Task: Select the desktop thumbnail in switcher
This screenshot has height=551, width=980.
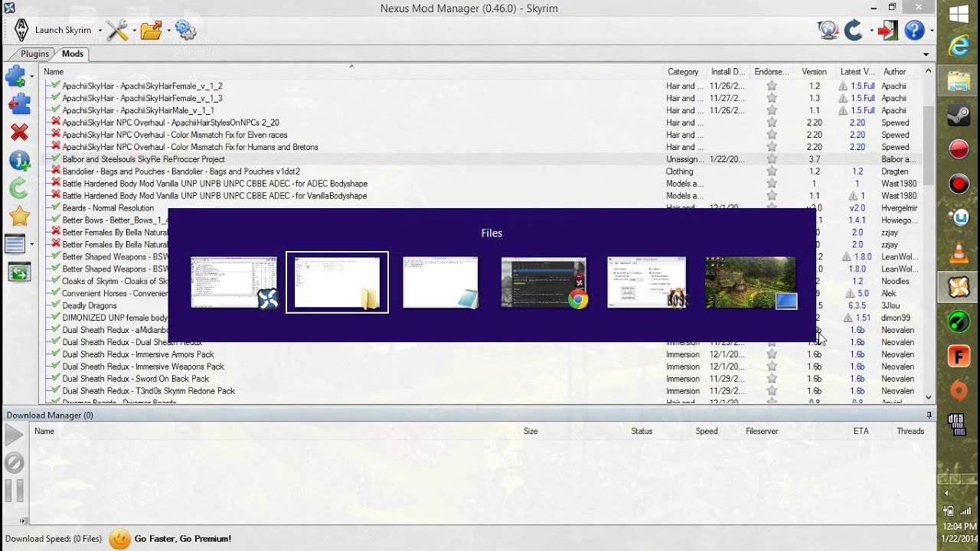Action: point(750,282)
